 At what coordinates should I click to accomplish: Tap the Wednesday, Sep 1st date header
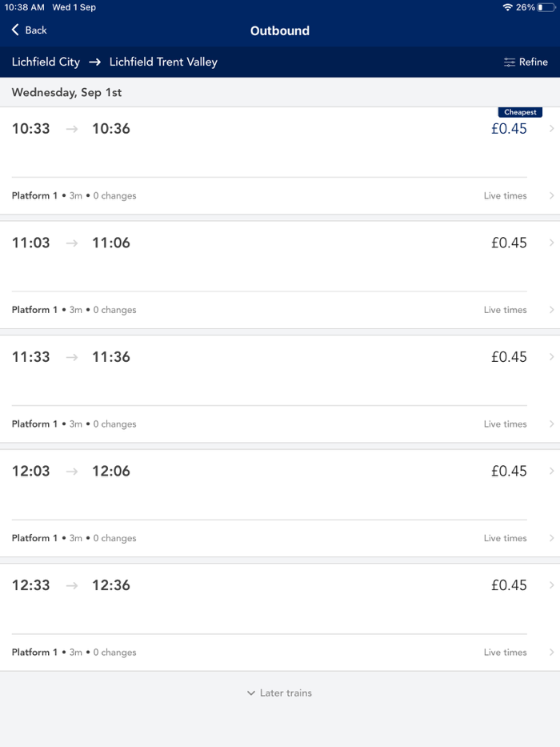tap(67, 92)
